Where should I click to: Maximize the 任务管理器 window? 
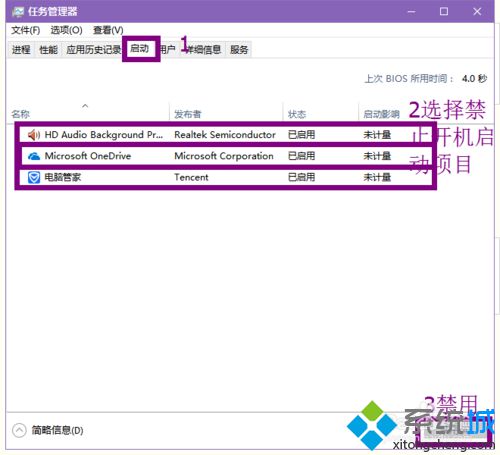pyautogui.click(x=444, y=12)
